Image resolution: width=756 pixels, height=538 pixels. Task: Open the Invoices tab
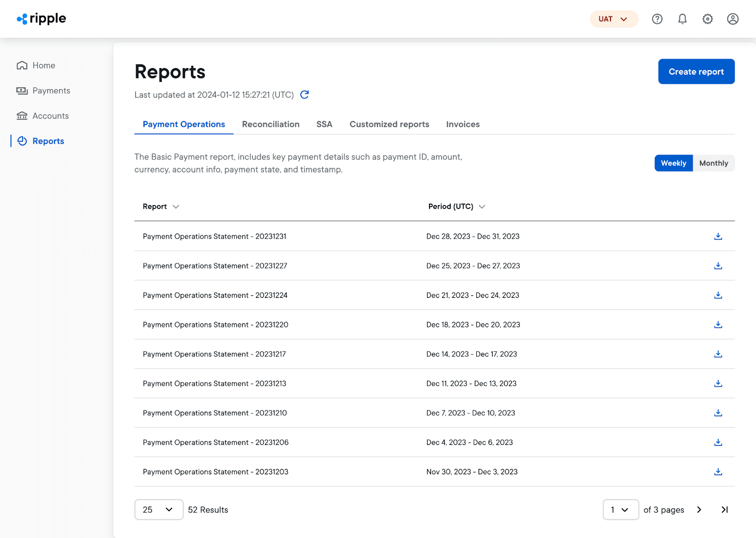point(463,124)
